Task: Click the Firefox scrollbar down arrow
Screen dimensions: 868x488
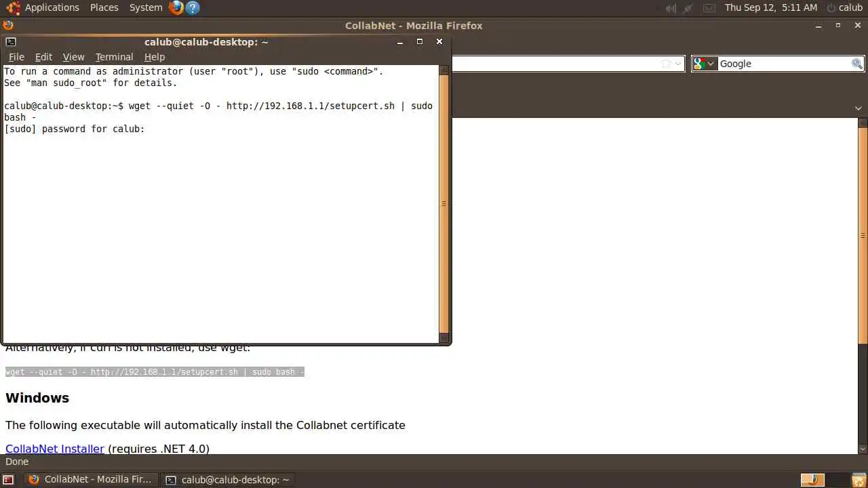Action: click(863, 449)
